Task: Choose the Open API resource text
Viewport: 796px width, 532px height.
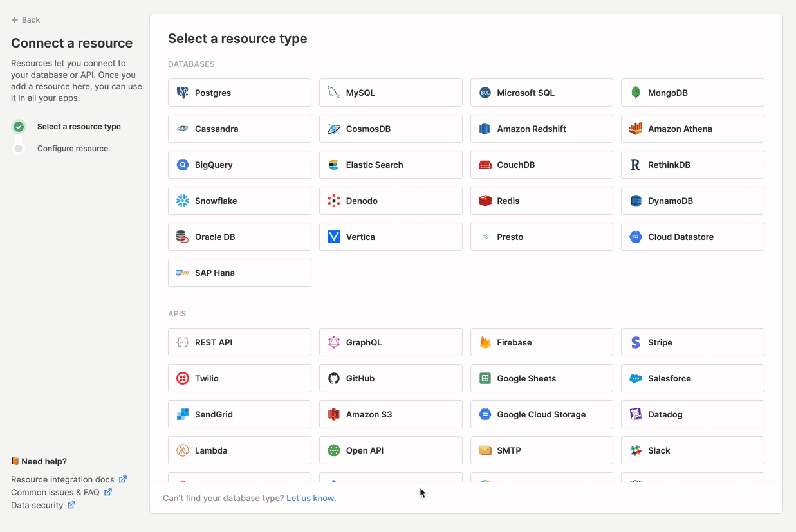Action: pos(365,450)
